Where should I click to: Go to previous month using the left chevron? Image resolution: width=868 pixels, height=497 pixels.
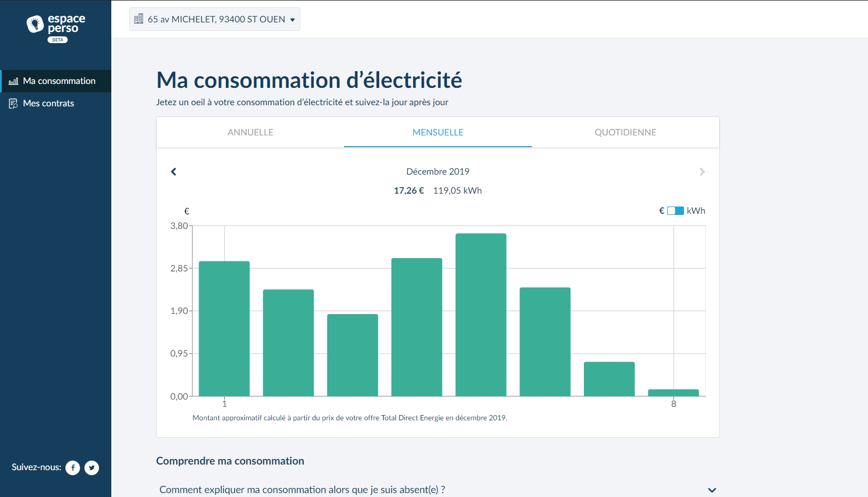tap(173, 171)
